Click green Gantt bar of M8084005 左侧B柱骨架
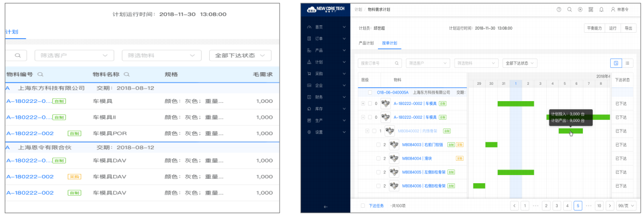This screenshot has width=644, height=216. (x=516, y=172)
